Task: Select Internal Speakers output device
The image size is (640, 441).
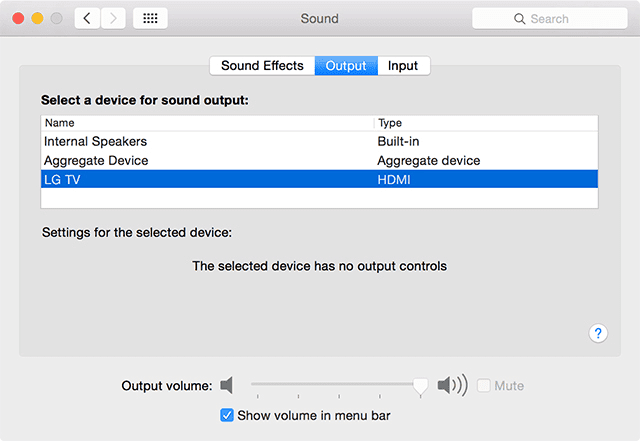Action: coord(96,142)
